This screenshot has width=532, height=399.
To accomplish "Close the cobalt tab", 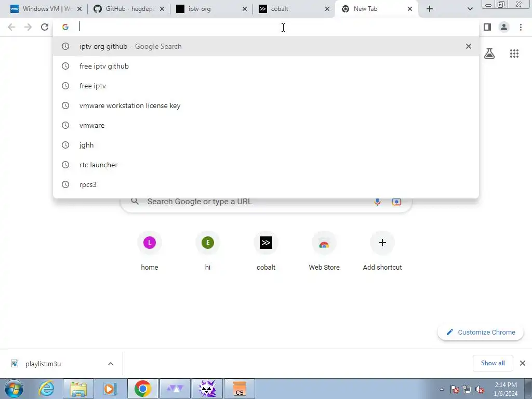I will (x=327, y=9).
